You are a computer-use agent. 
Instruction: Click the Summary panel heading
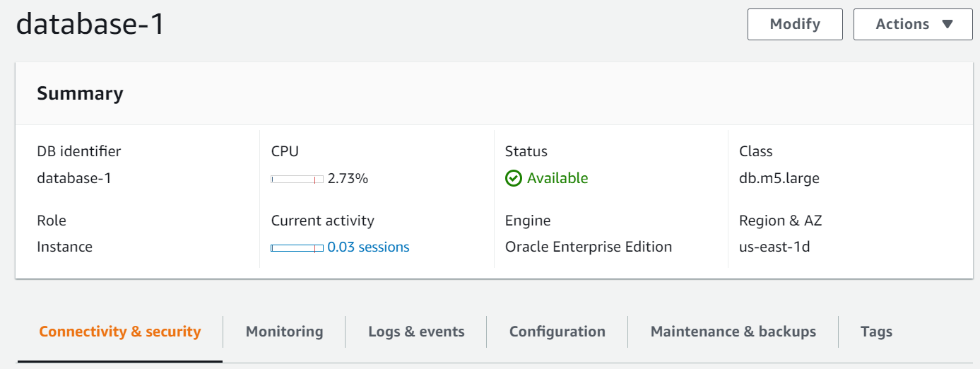coord(80,93)
